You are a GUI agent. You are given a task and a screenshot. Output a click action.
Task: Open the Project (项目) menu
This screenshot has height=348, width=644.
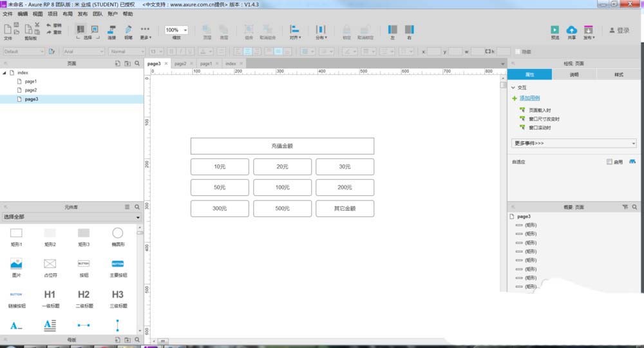click(x=52, y=14)
